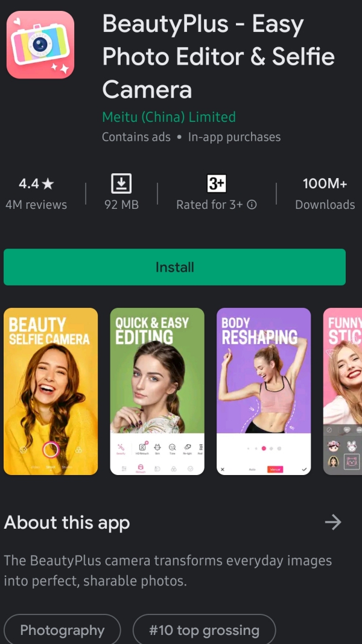The image size is (362, 644).
Task: Open Meitu (China) Limited developer page
Action: (x=169, y=117)
